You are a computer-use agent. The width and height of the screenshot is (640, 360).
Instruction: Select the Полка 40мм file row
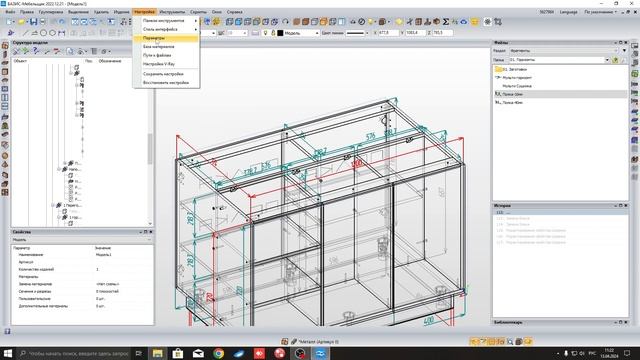tap(560, 102)
